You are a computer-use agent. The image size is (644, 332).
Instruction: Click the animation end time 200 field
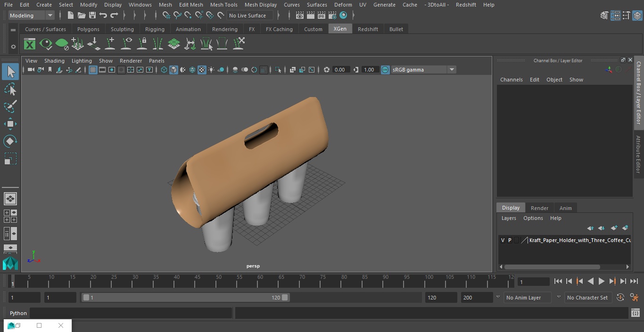(477, 298)
